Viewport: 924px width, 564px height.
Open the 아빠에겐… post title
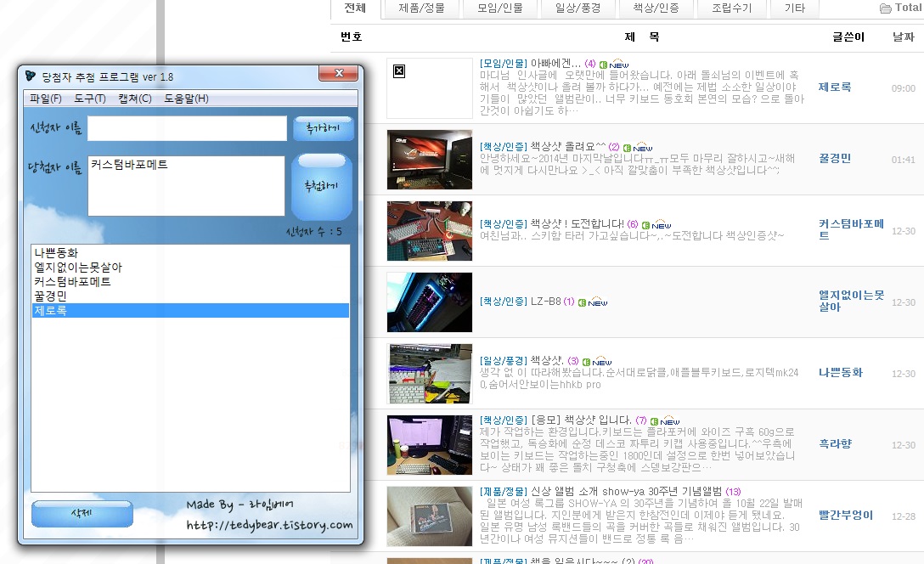[x=555, y=63]
